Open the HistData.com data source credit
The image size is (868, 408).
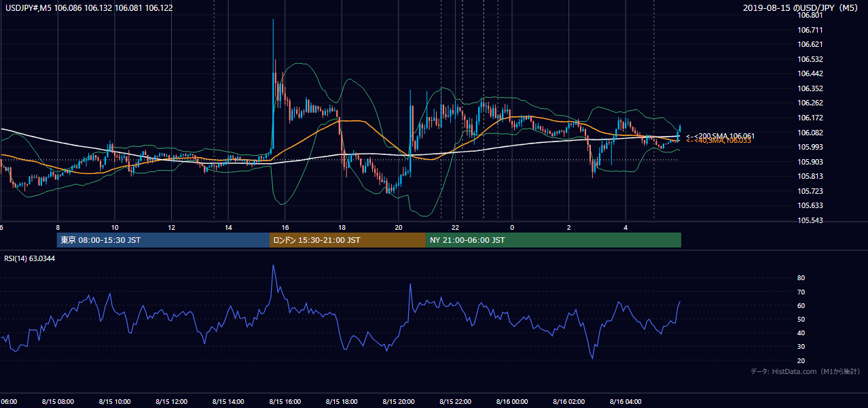[x=805, y=371]
